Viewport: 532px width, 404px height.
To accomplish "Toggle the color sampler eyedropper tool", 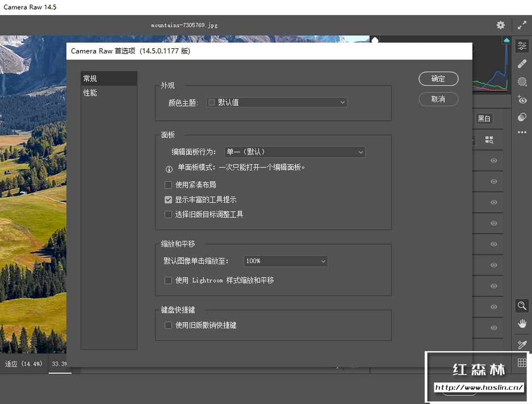I will point(522,344).
